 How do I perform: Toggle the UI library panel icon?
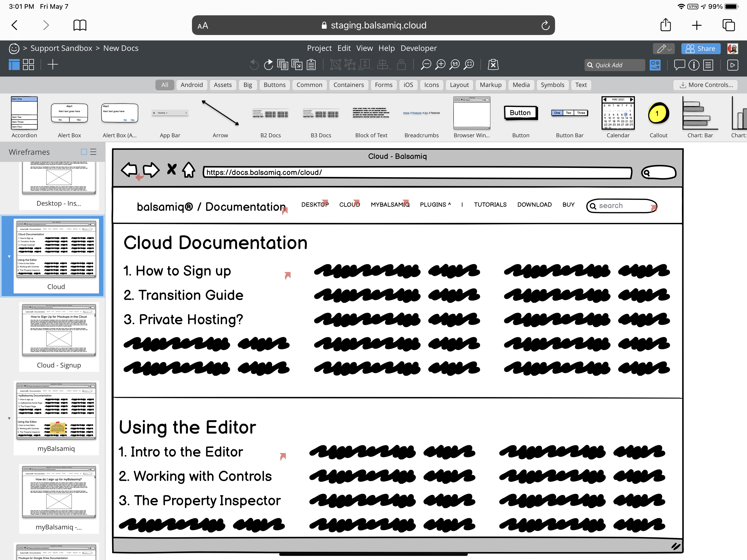(x=655, y=65)
